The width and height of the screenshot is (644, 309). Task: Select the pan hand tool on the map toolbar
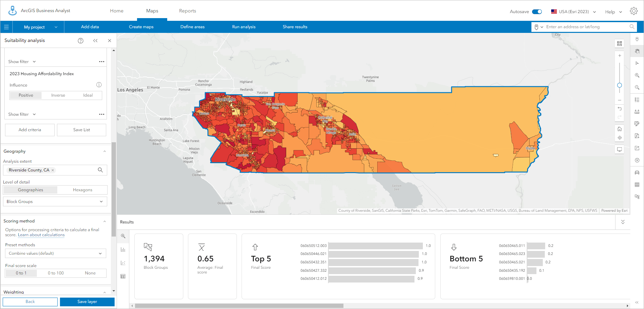(x=637, y=51)
